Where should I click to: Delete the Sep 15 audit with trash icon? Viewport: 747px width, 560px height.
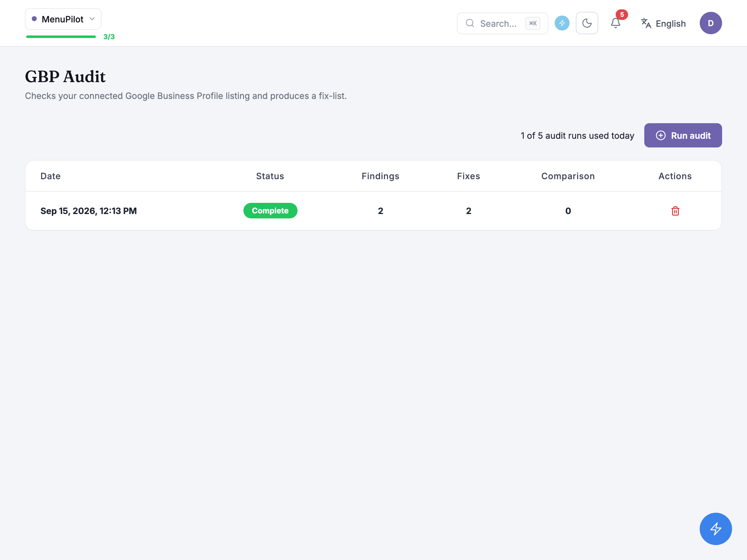click(675, 211)
